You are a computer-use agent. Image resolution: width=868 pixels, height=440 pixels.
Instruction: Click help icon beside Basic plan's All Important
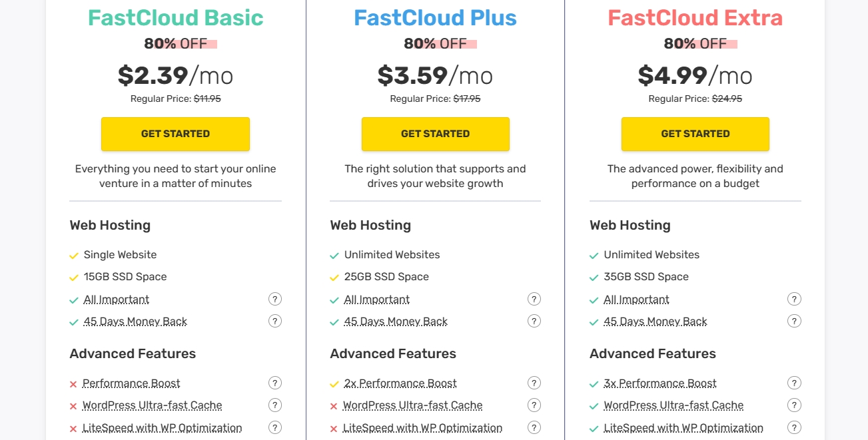275,299
